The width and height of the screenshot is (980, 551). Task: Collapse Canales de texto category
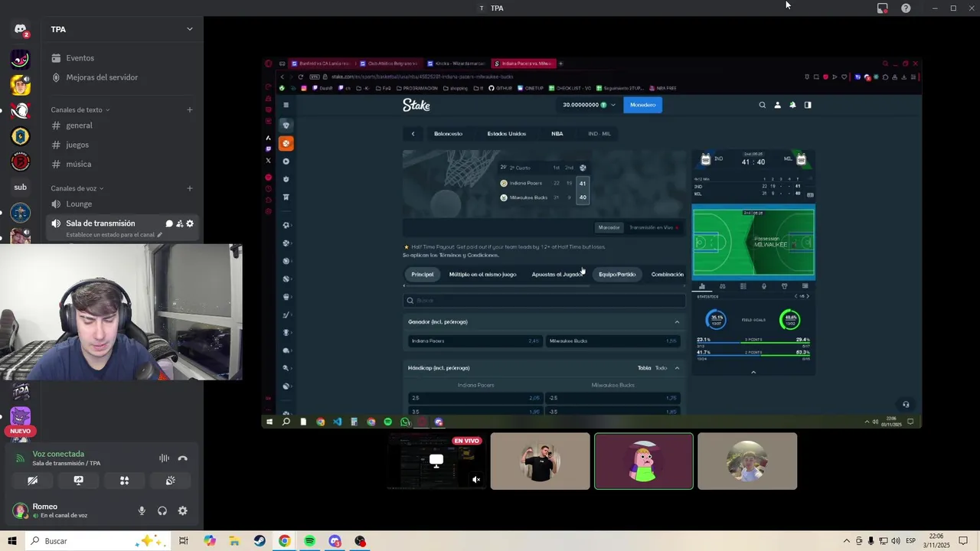click(80, 109)
